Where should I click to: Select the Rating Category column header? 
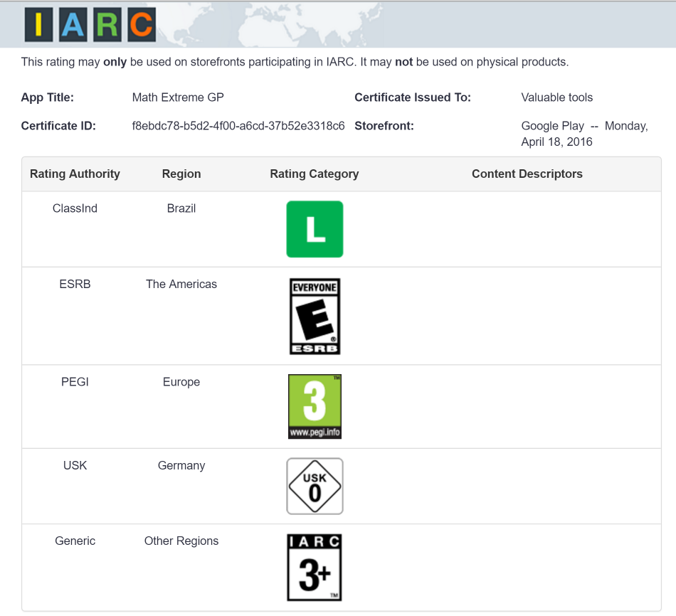coord(315,174)
